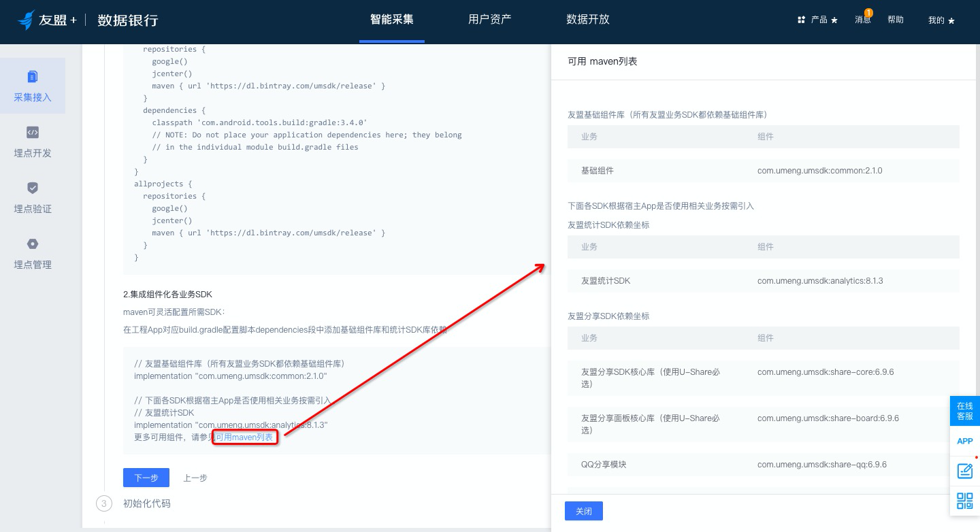Click the 可用 maven列表 panel title
This screenshot has width=980, height=532.
coord(602,61)
